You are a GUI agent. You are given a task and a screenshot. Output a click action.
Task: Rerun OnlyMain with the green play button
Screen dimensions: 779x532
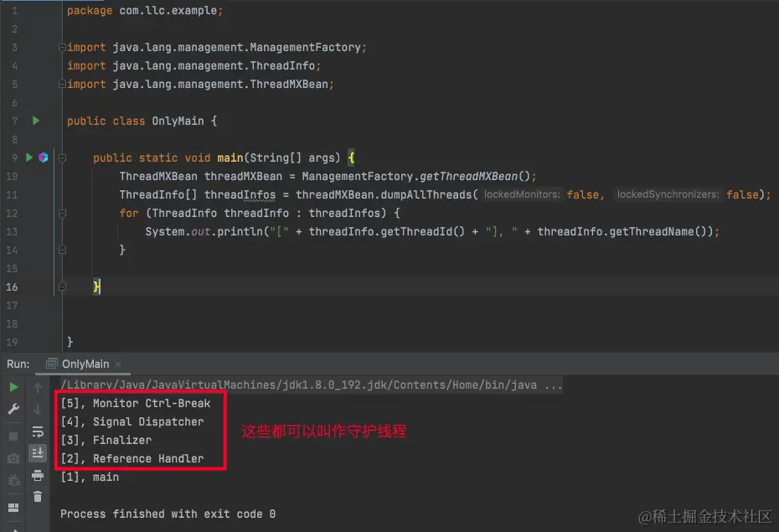pos(13,387)
